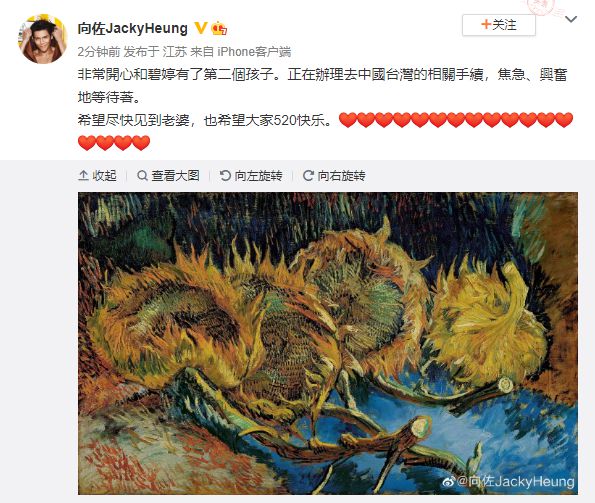
Task: Click the Weibo watermark logo on painting
Action: [x=449, y=482]
